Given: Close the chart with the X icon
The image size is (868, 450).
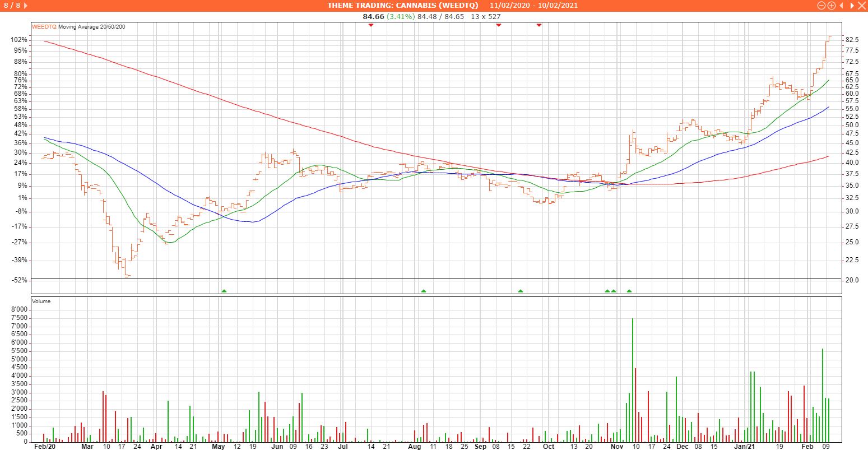Looking at the screenshot, I should pyautogui.click(x=861, y=6).
